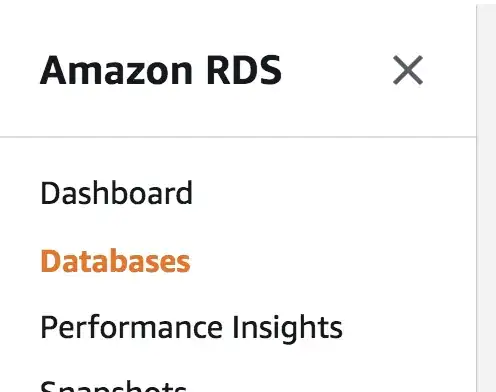Image resolution: width=496 pixels, height=392 pixels.
Task: Click the orange Databases nav item
Action: [x=115, y=261]
